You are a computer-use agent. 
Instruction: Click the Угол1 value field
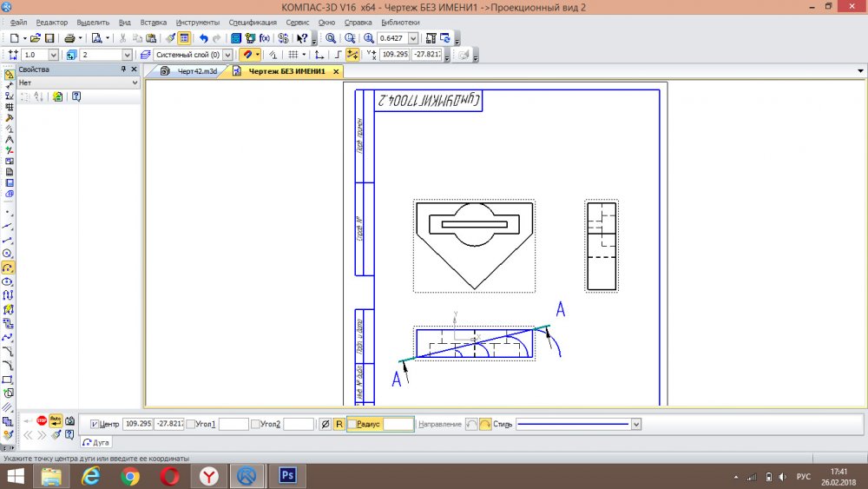(233, 424)
